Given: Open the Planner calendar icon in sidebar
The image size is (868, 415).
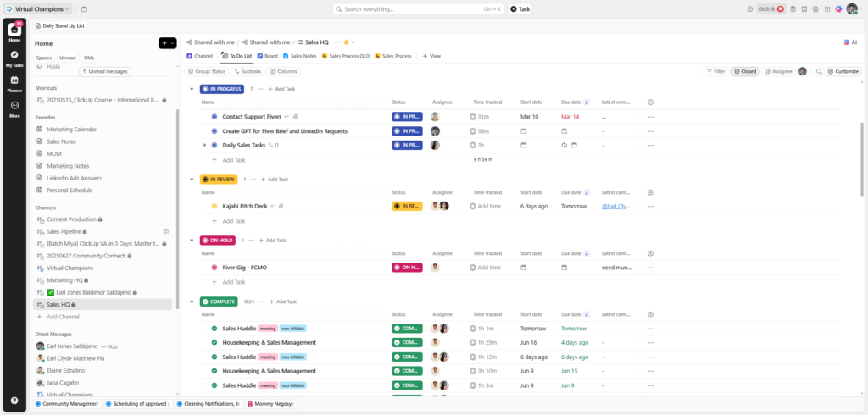Looking at the screenshot, I should [x=14, y=82].
